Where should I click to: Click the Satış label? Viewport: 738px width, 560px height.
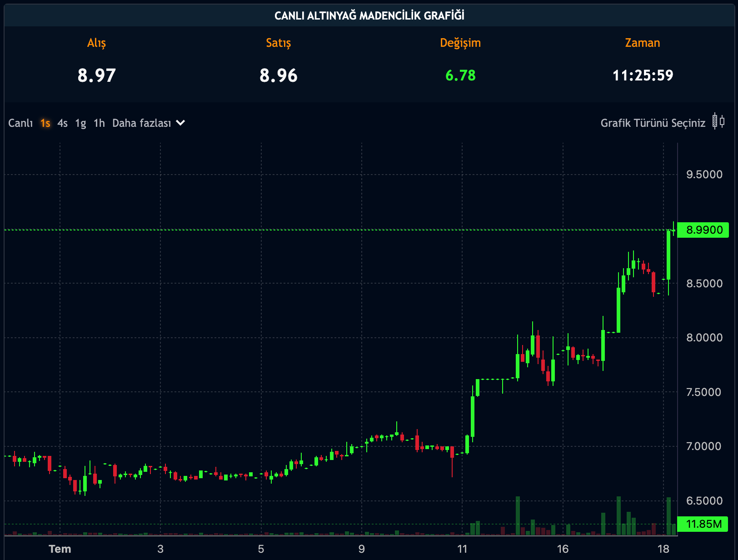click(x=279, y=43)
